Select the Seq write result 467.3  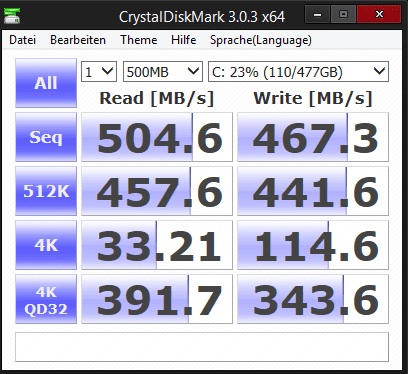313,137
